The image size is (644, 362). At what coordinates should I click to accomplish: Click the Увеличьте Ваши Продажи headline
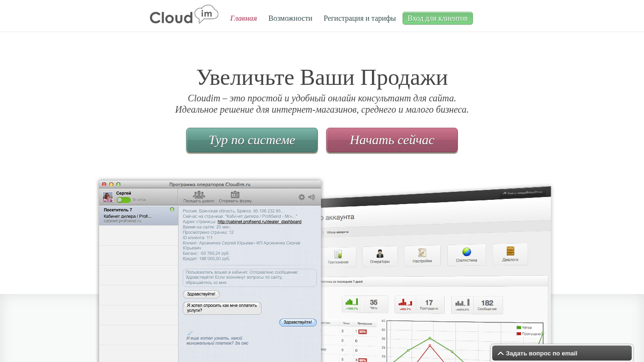coord(322,78)
